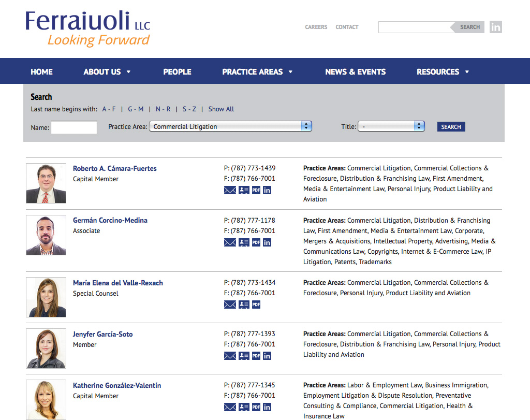Download vCard for Germán Corcino-Medina
Image resolution: width=530 pixels, height=420 pixels.
pos(244,242)
